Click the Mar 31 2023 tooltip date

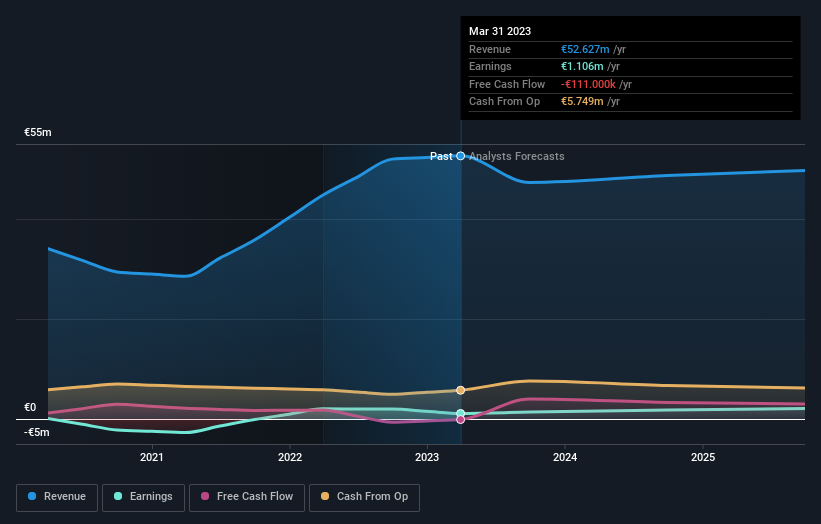pyautogui.click(x=500, y=31)
